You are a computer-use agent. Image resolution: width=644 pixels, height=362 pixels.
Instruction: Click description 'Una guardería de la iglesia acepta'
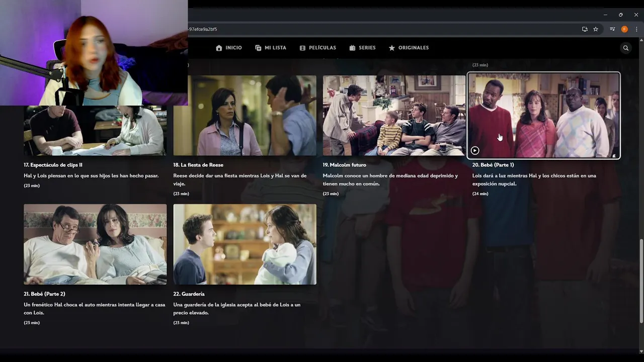[237, 309]
